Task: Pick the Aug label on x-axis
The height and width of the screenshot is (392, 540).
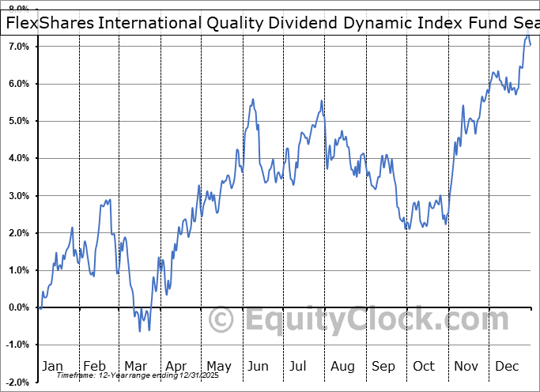Action: [342, 366]
